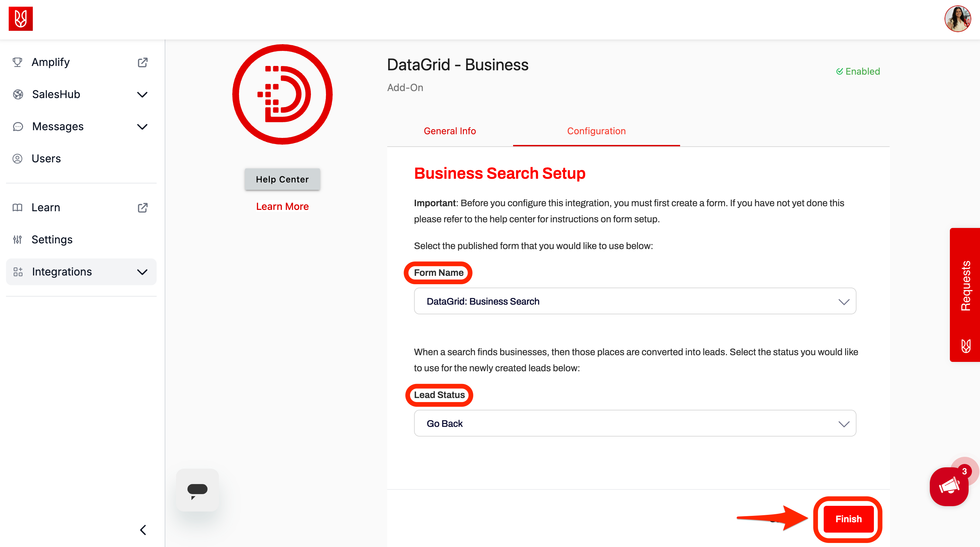Open the user profile avatar
Viewport: 980px width, 547px height.
coord(957,18)
